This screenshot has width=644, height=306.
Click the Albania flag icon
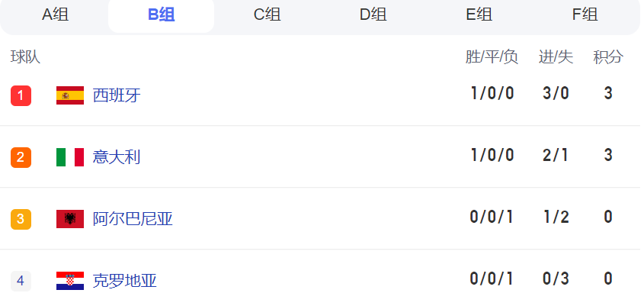(70, 219)
